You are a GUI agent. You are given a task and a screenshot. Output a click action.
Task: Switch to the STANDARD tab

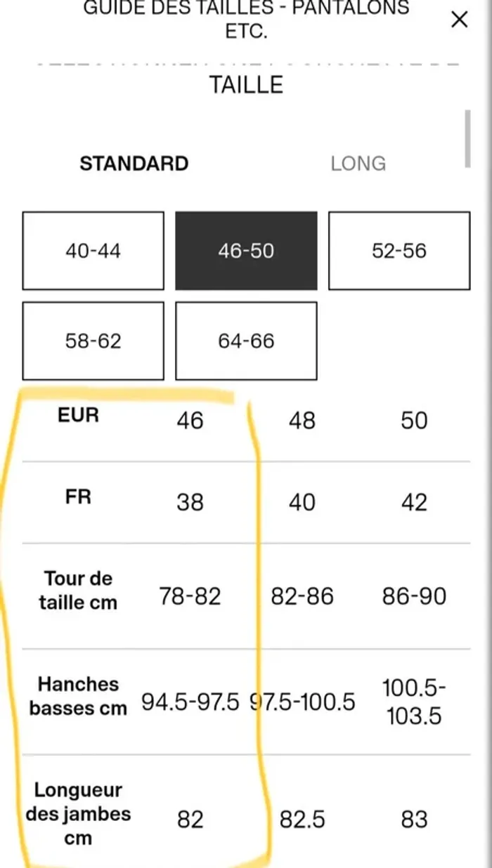(x=134, y=164)
